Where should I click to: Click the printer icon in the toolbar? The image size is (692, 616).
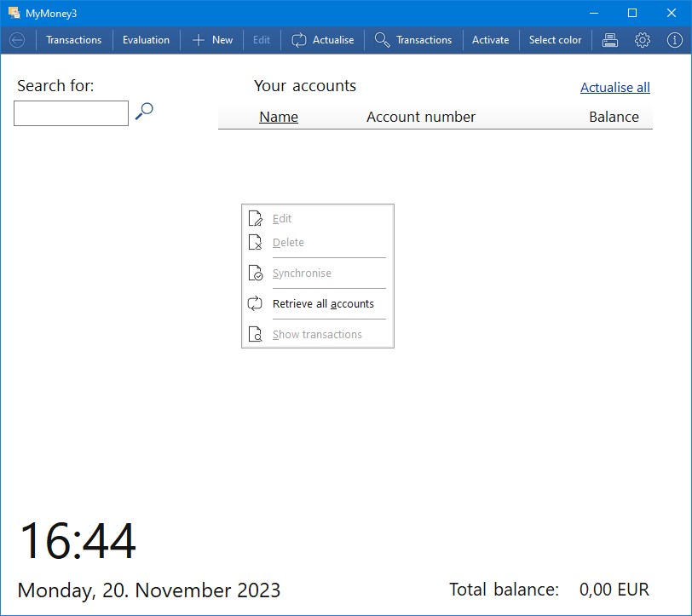click(609, 39)
